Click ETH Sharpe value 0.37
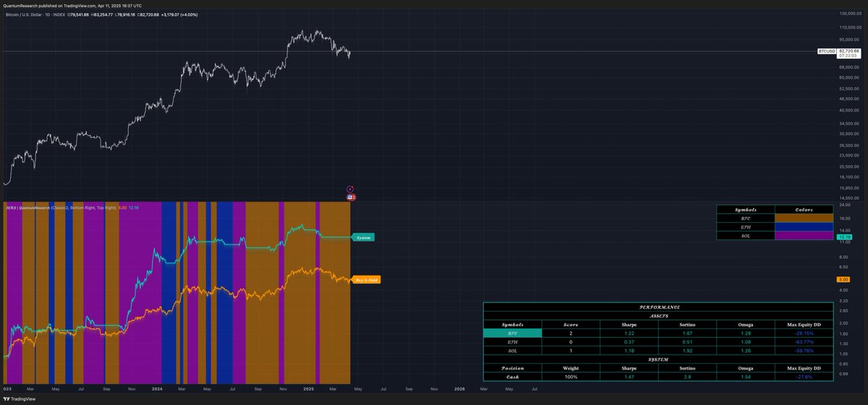Image resolution: width=868 pixels, height=405 pixels. tap(629, 342)
